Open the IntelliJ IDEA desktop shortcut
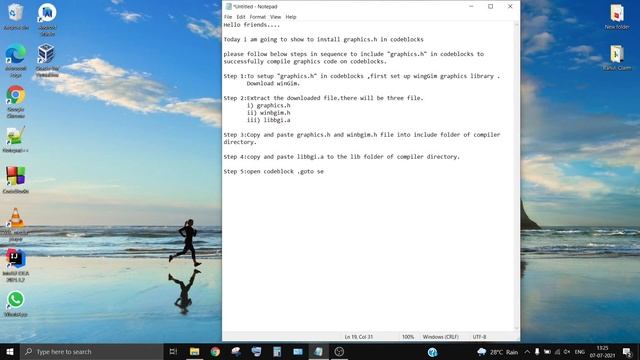The image size is (640, 360). (x=16, y=265)
